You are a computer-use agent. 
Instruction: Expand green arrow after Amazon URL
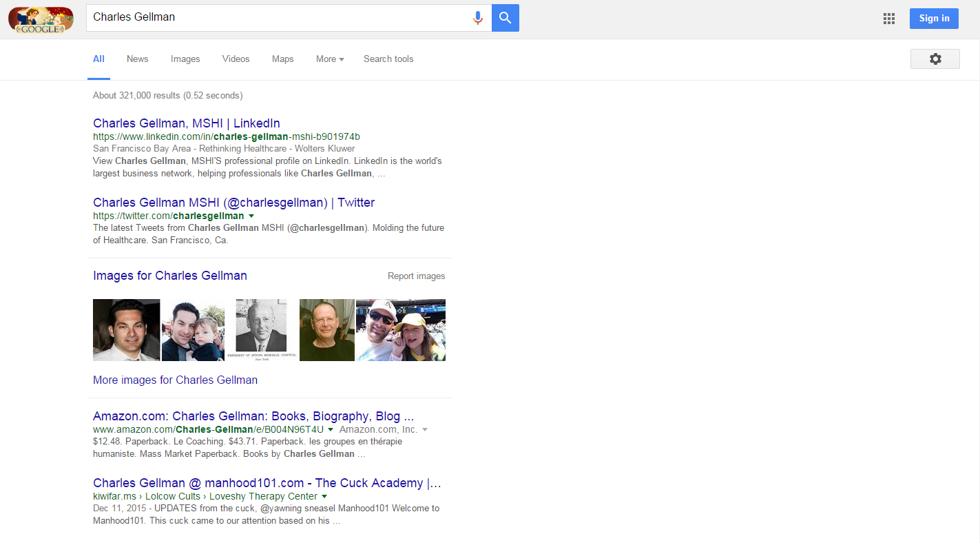(x=332, y=430)
